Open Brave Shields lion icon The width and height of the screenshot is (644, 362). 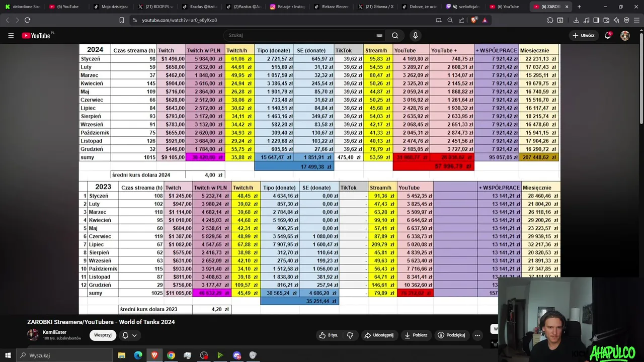click(x=474, y=20)
